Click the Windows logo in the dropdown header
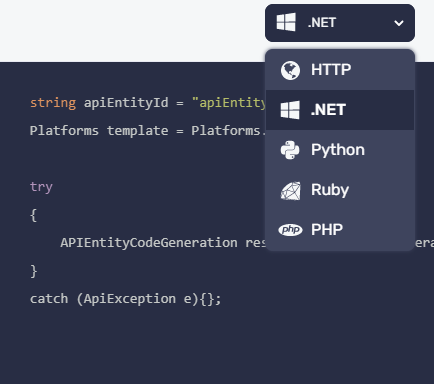434x384 pixels. [x=286, y=22]
